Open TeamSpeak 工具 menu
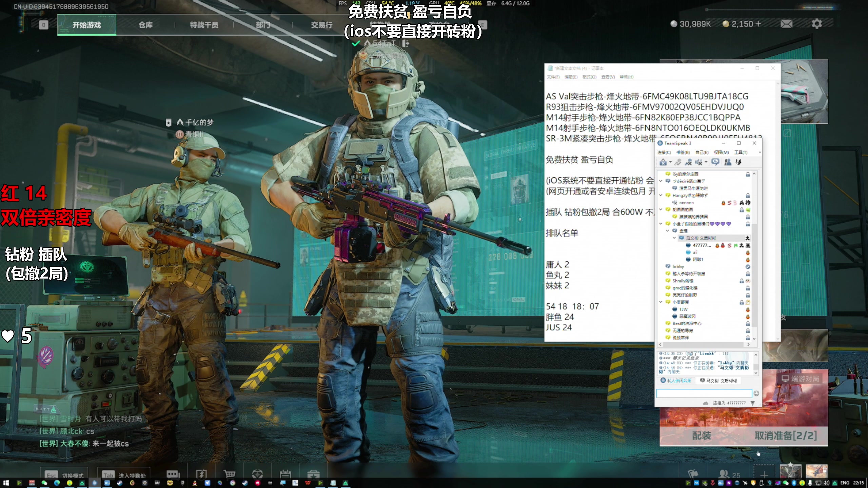 741,152
